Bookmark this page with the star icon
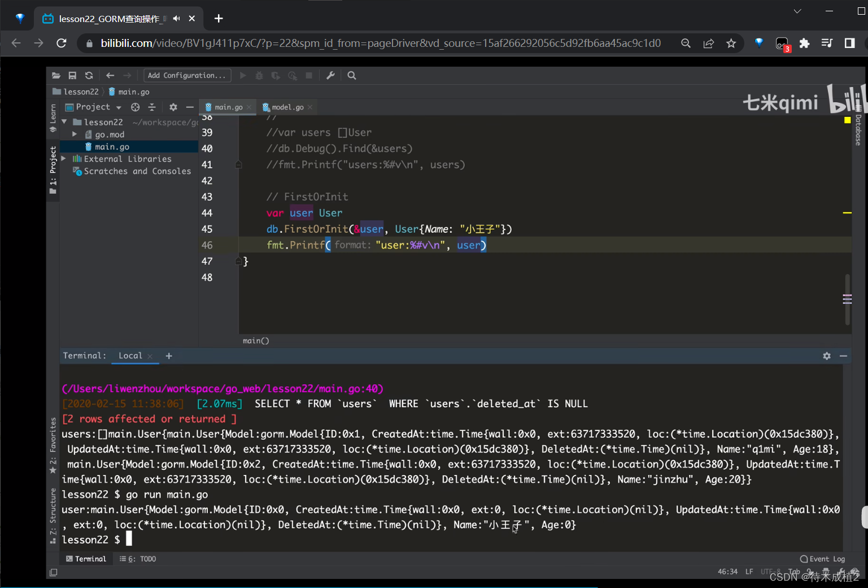The height and width of the screenshot is (588, 868). pos(731,43)
